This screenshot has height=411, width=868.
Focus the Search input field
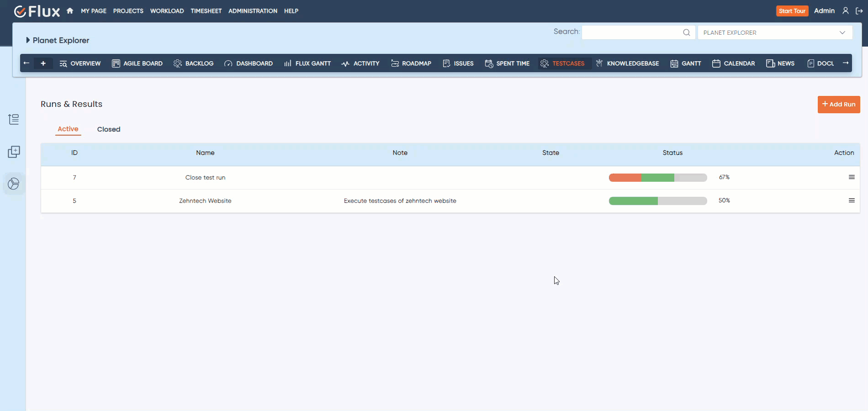(x=631, y=32)
